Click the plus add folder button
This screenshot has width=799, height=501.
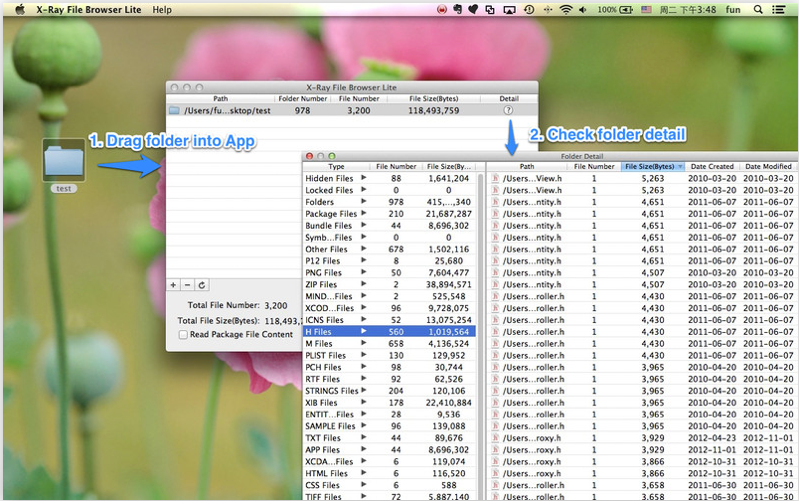[173, 285]
